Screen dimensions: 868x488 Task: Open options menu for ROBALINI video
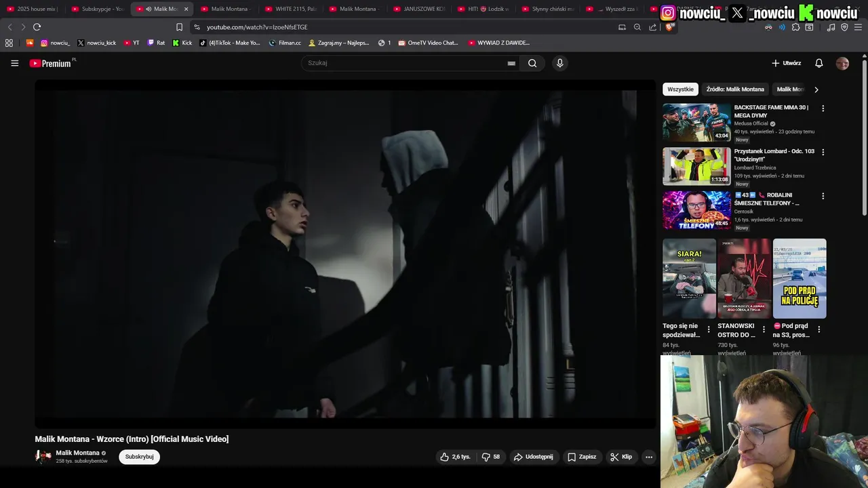(823, 196)
